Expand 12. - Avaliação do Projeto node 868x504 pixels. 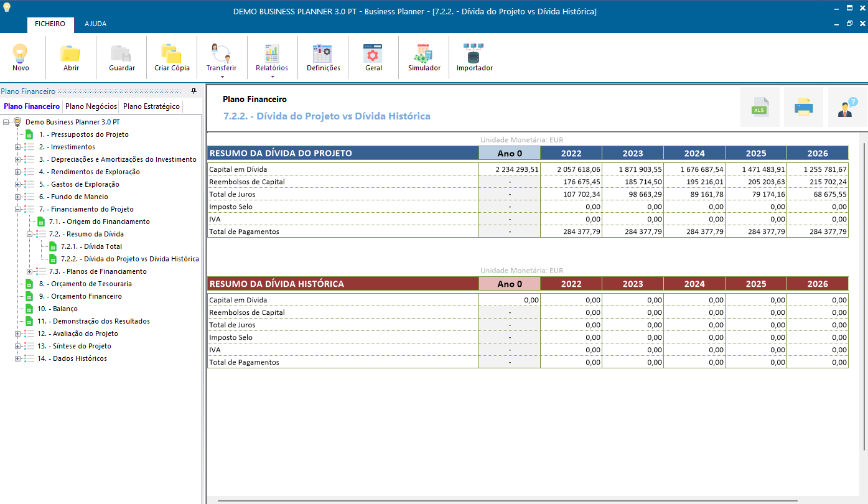pos(18,334)
